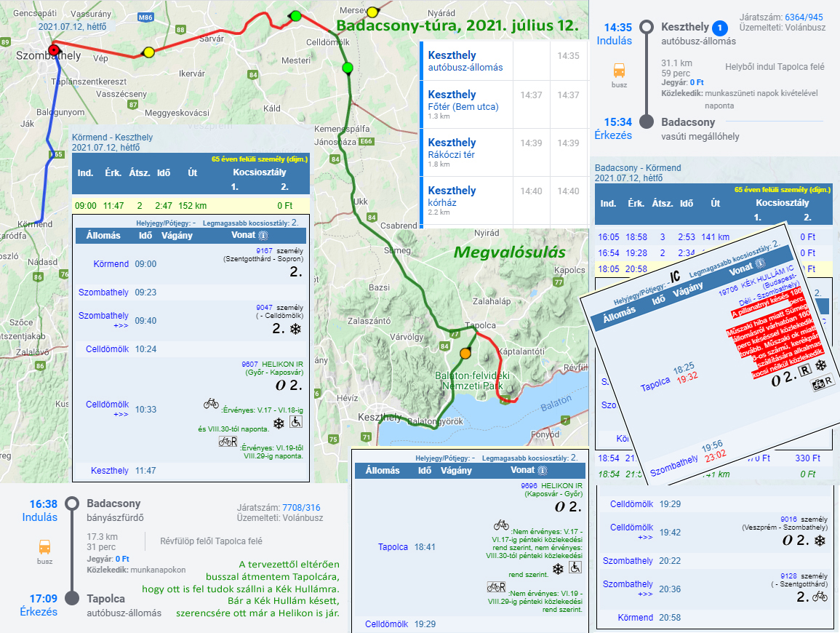Click the orange bus icon under 16:38 Indulás
Viewport: 840px width, 633px height.
(x=45, y=547)
